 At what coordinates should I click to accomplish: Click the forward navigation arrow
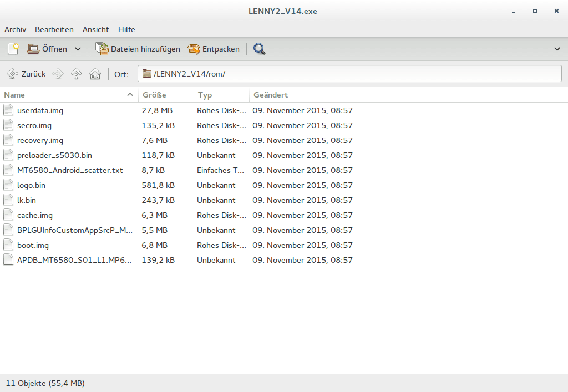pos(58,74)
